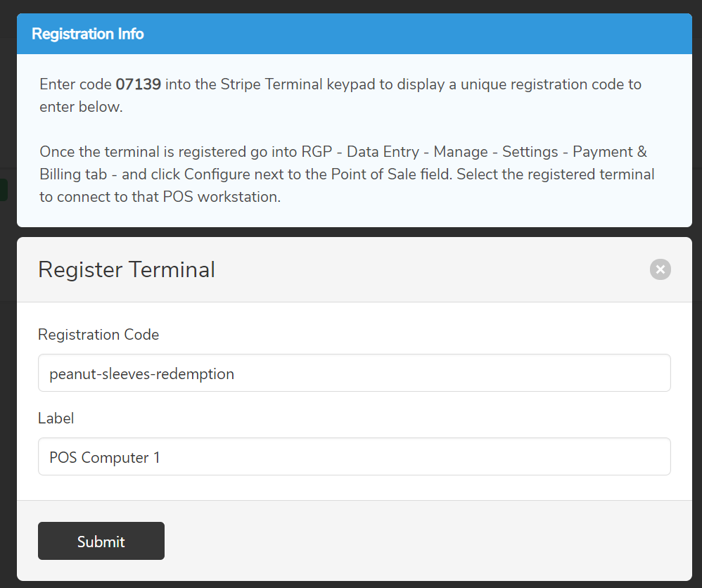Screen dimensions: 702x588
Task: Click the Register Terminal heading
Action: tap(127, 269)
